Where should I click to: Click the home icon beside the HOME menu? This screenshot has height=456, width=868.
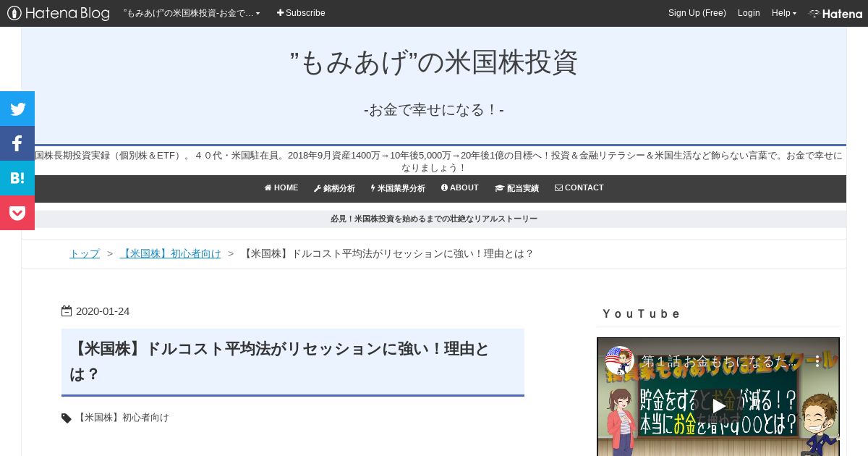point(268,188)
